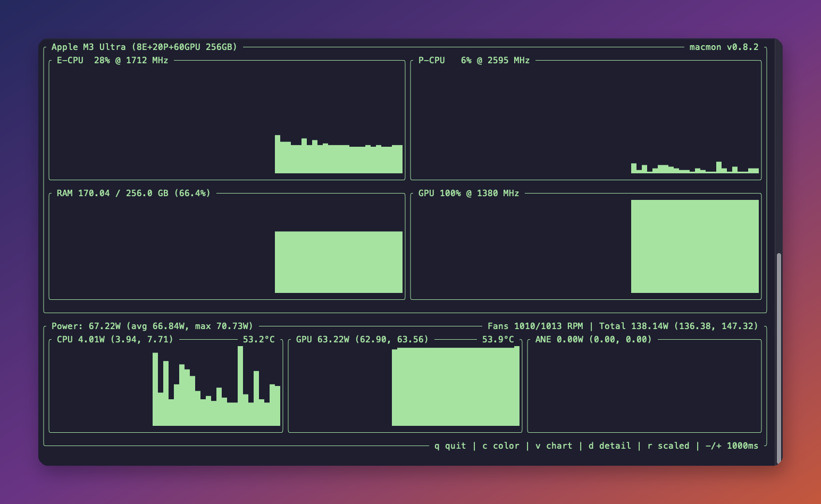Click the '53.2°C' CPU temperature value
This screenshot has width=821, height=504.
pos(258,339)
